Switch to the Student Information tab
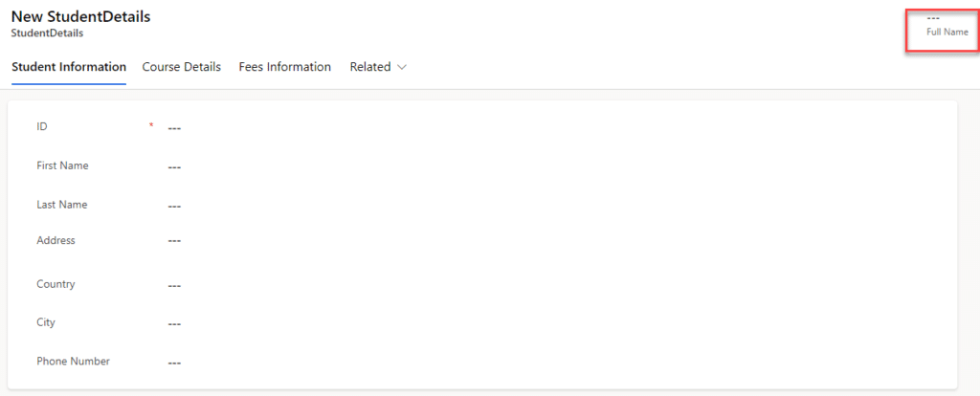The width and height of the screenshot is (980, 396). coord(69,67)
